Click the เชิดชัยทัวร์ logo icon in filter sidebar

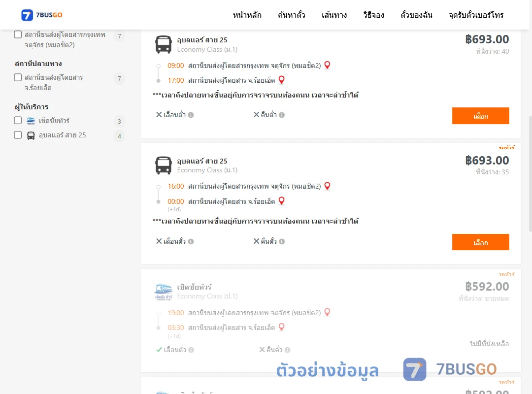coord(31,121)
